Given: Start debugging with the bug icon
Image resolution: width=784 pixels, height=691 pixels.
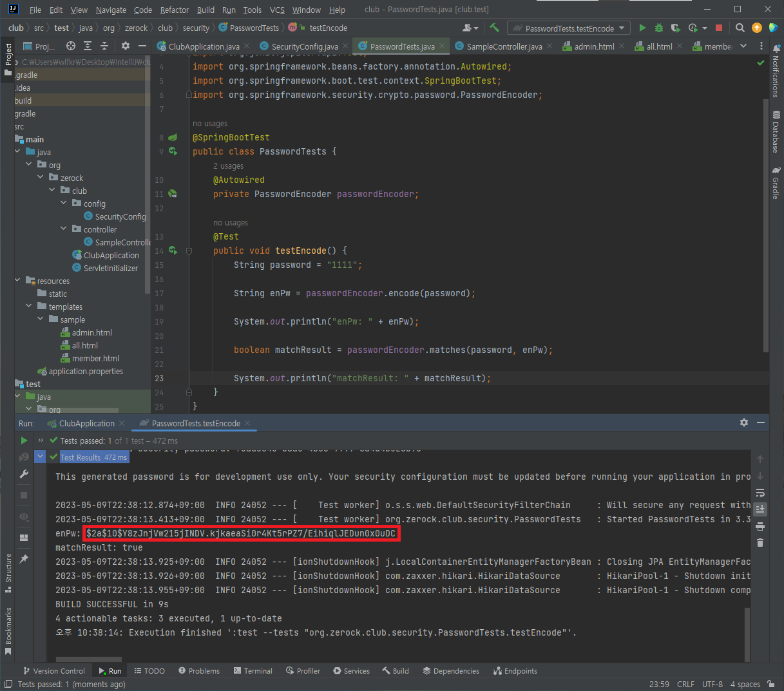Looking at the screenshot, I should click(658, 28).
